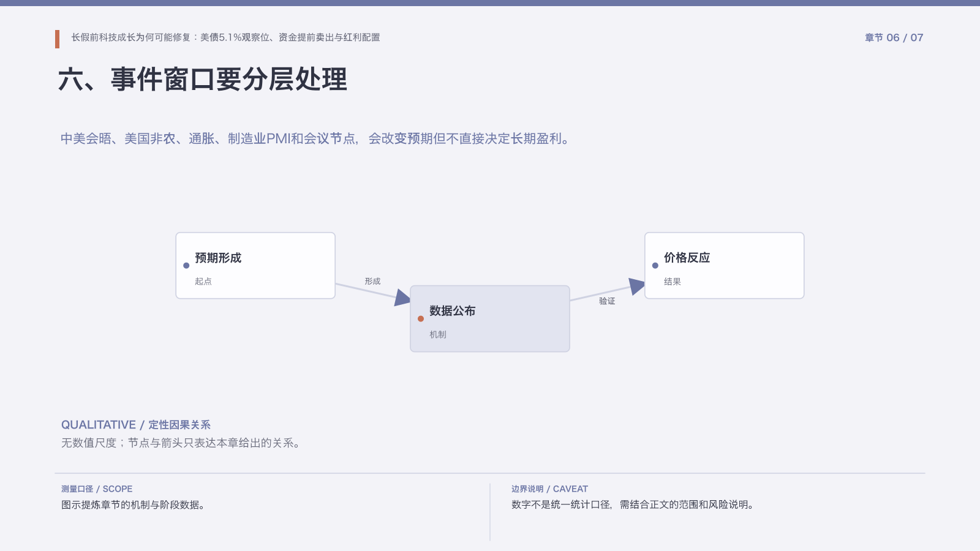This screenshot has height=551, width=980.
Task: Click the 验证 arrow label
Action: [607, 301]
